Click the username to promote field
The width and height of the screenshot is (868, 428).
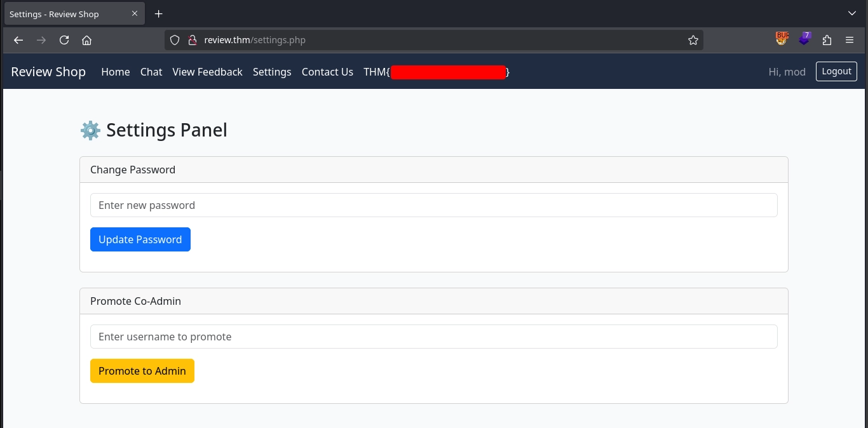pos(433,337)
